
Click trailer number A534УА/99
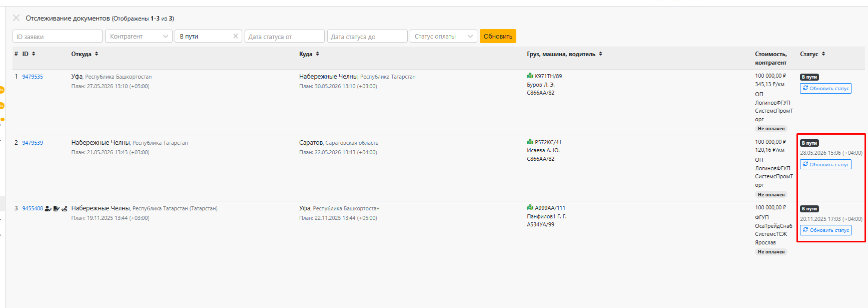pyautogui.click(x=540, y=224)
